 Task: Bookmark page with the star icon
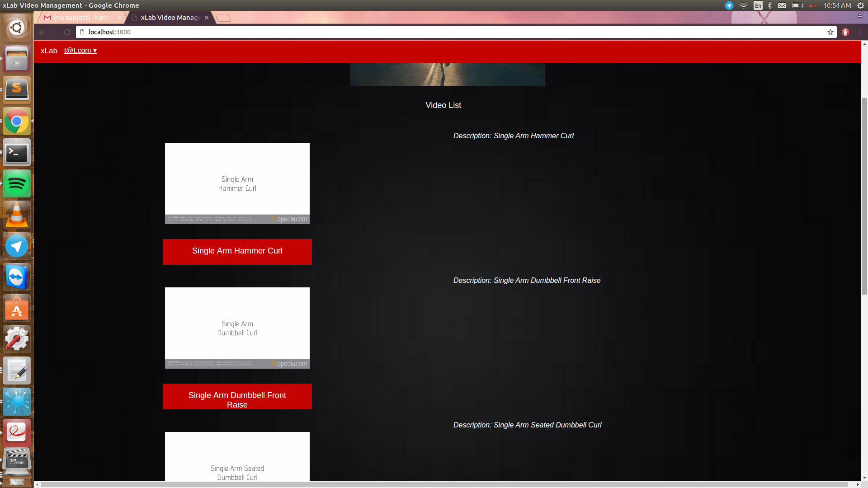(x=830, y=32)
